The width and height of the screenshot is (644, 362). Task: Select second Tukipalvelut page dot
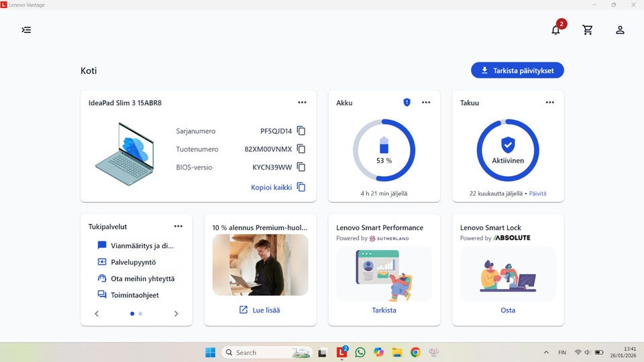pyautogui.click(x=140, y=314)
